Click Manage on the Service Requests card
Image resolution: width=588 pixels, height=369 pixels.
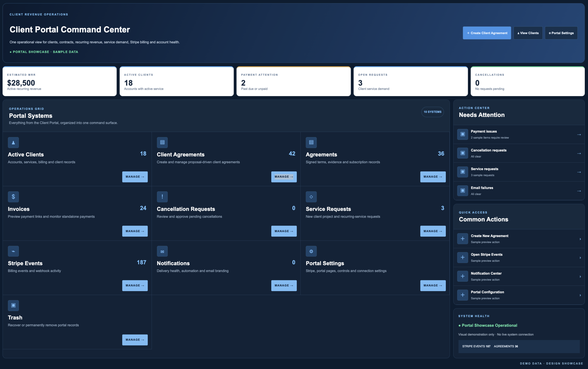click(x=433, y=231)
